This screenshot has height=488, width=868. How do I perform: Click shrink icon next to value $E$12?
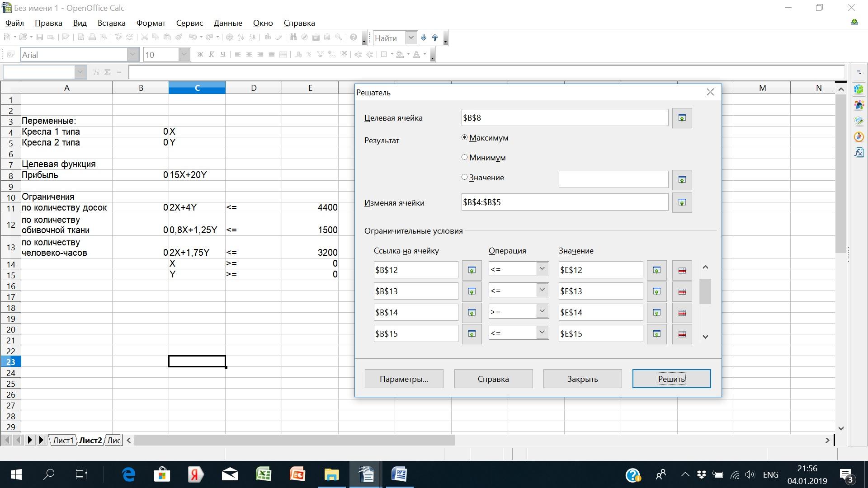(x=656, y=270)
